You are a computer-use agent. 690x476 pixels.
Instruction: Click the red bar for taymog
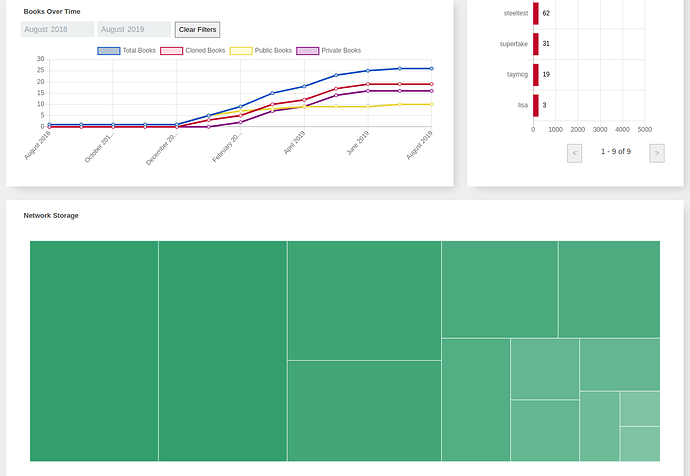coord(536,75)
